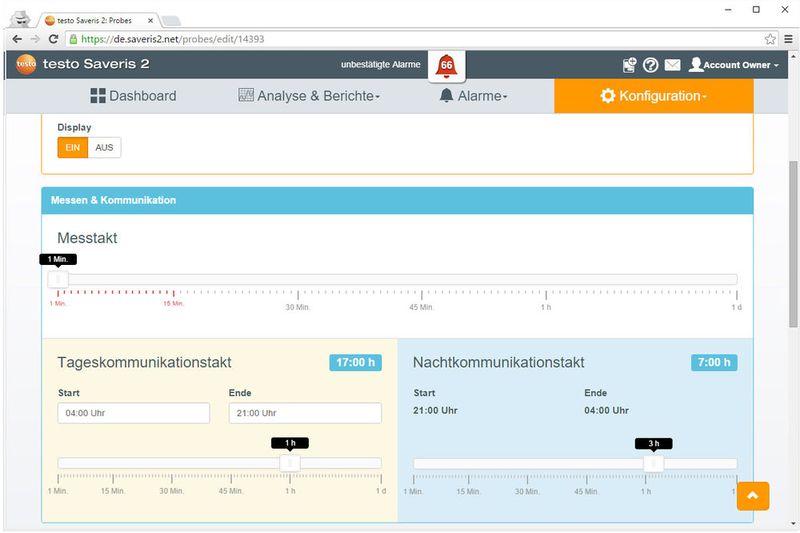Reload the page using the browser refresh icon
The width and height of the screenshot is (800, 533).
(53, 39)
